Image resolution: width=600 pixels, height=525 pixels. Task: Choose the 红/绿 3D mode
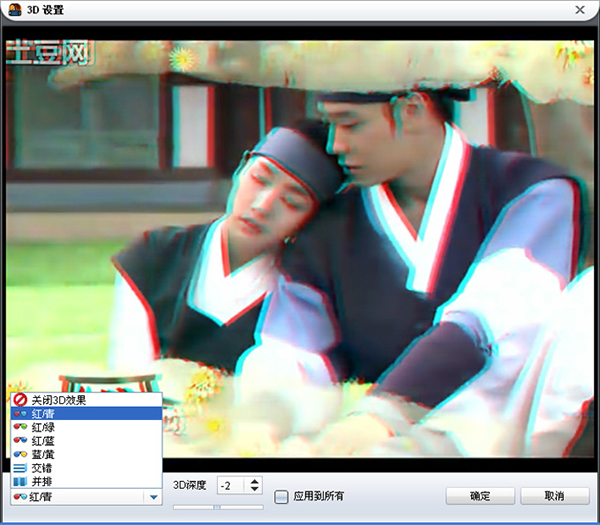click(86, 427)
